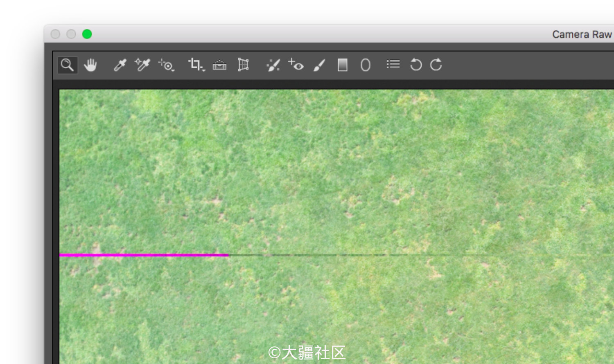Screen dimensions: 614x364
Task: Activate the Straighten tool
Action: click(x=219, y=65)
